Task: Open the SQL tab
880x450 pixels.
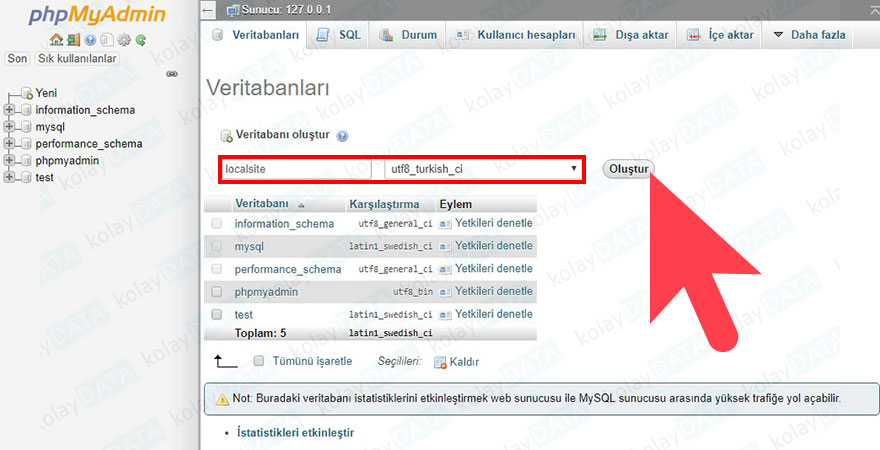Action: pos(339,35)
